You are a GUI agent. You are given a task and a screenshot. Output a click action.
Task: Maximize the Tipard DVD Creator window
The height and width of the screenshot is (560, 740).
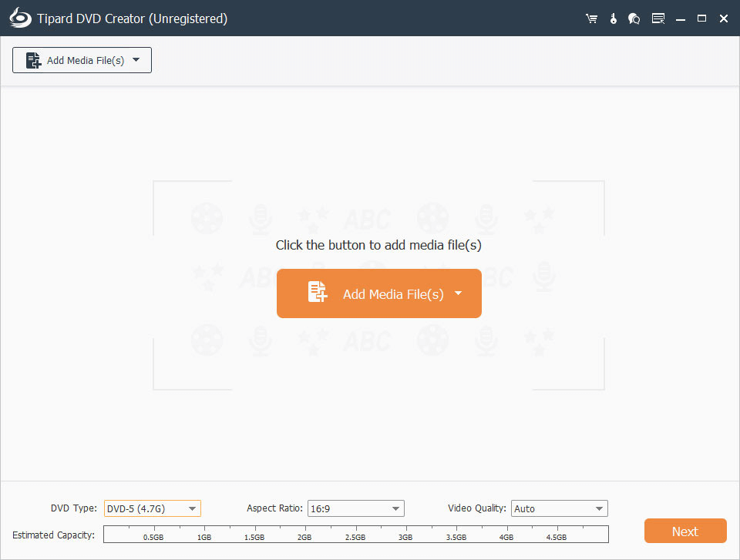click(x=701, y=18)
